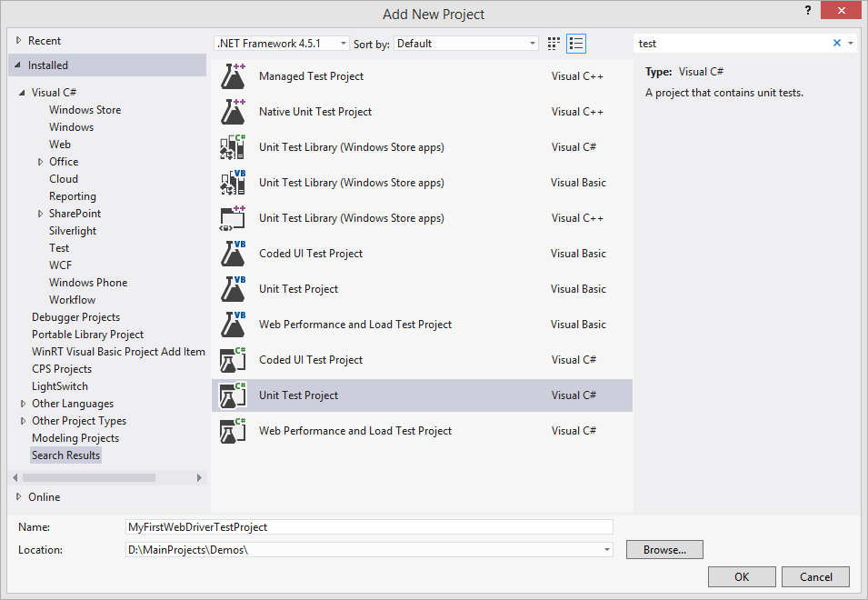Open the Location path dropdown
Viewport: 868px width, 600px height.
click(x=607, y=550)
